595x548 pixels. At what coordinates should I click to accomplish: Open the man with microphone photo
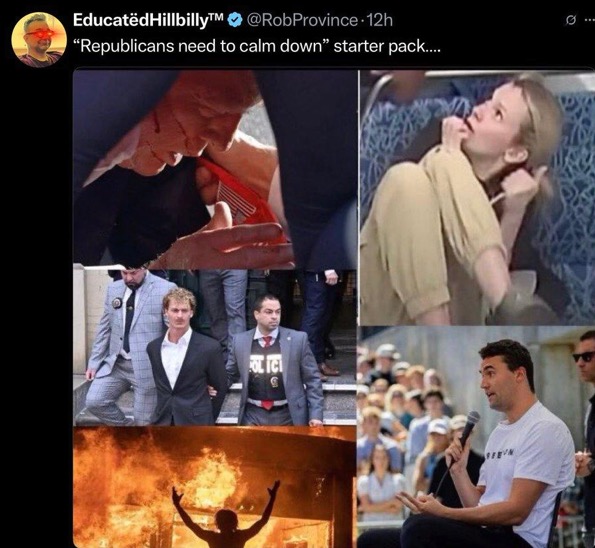click(476, 437)
